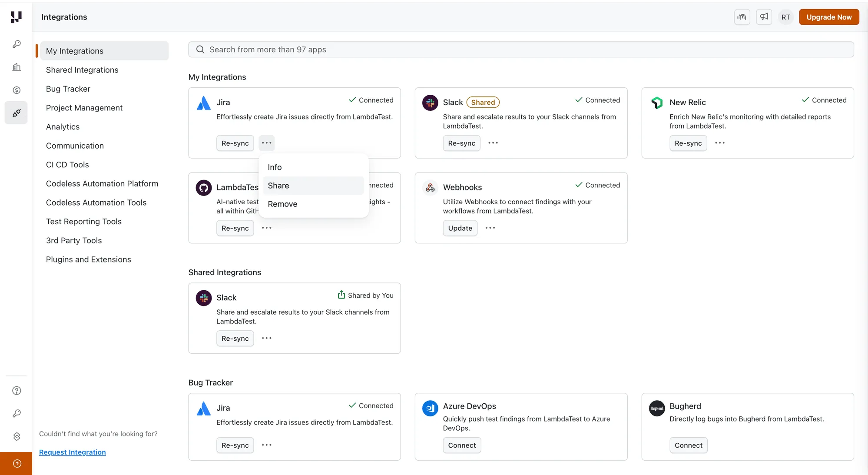The width and height of the screenshot is (868, 475).
Task: Re-sync Jira under Bug Tracker
Action: click(x=235, y=445)
